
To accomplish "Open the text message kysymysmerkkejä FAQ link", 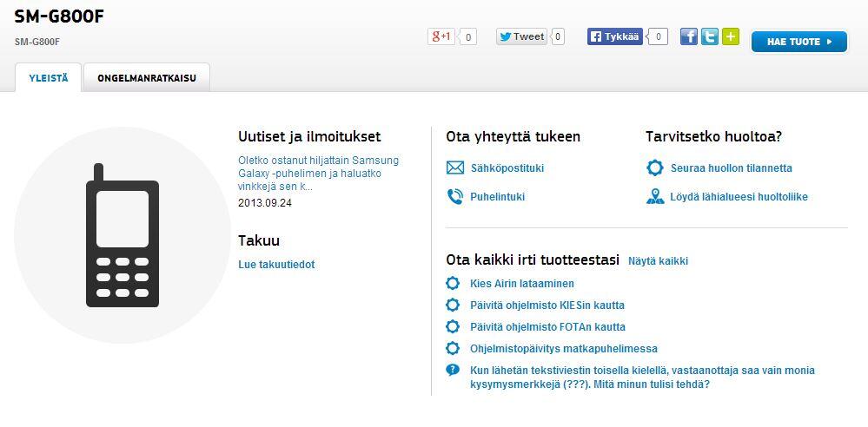I will click(642, 378).
